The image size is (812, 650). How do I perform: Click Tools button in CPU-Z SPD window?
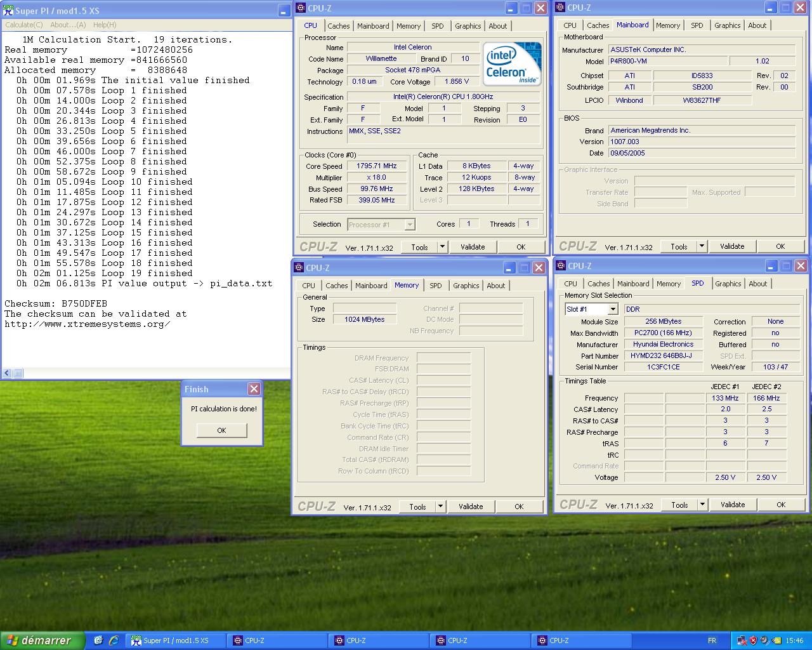(x=679, y=505)
